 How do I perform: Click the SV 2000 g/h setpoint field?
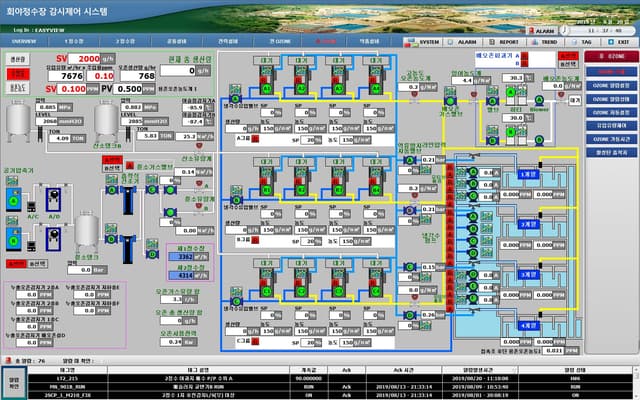click(x=84, y=59)
